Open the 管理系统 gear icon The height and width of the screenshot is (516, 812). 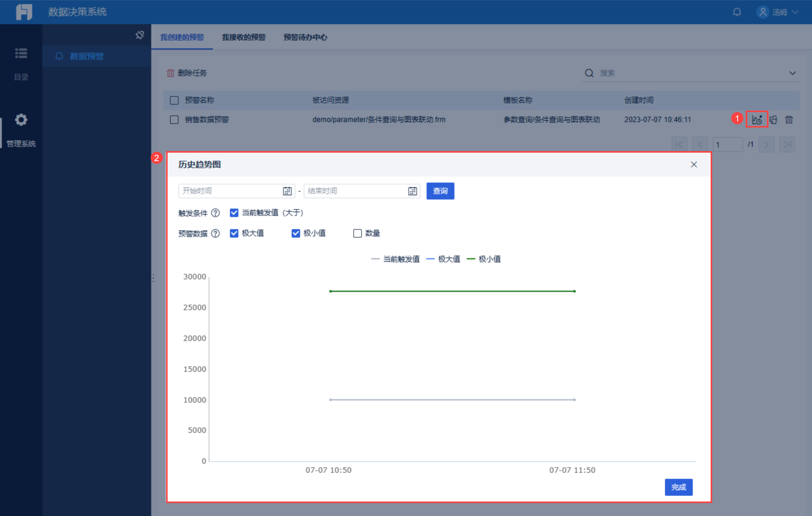click(x=21, y=120)
